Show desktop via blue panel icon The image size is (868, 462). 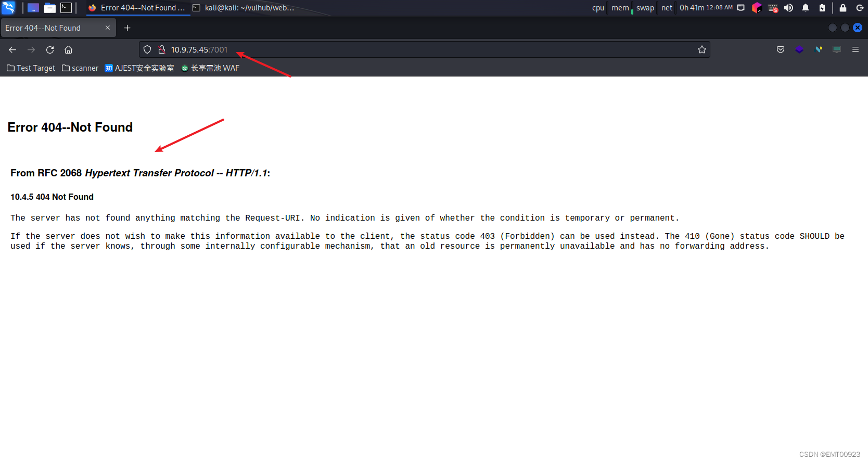click(33, 8)
